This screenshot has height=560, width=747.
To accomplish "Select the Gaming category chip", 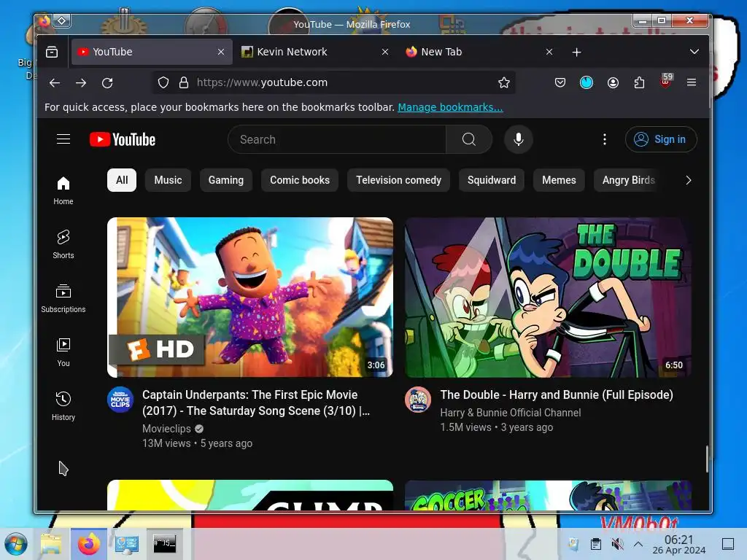I will 226,180.
